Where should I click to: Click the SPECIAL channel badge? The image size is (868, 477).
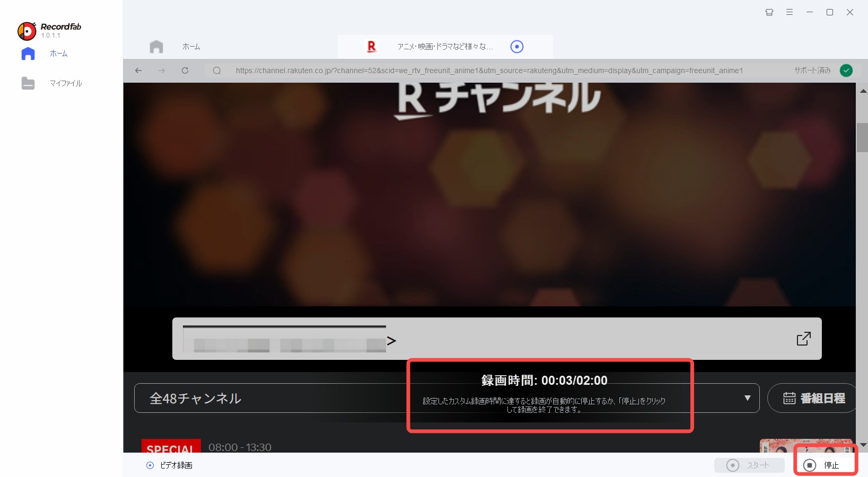pos(171,446)
